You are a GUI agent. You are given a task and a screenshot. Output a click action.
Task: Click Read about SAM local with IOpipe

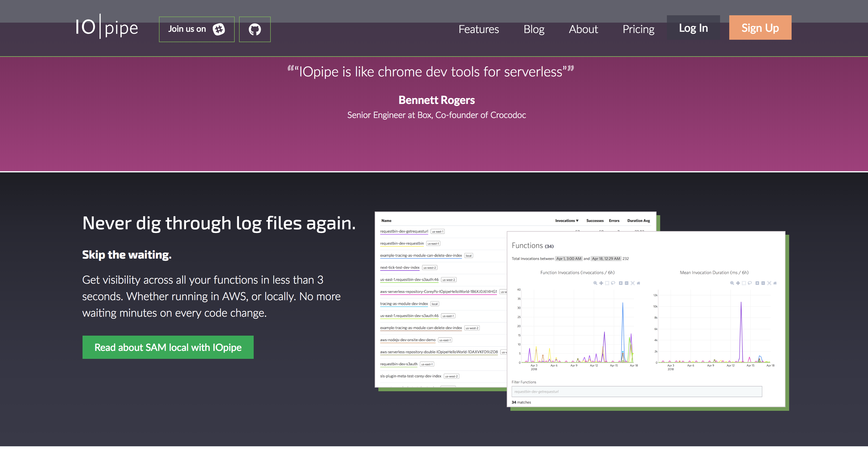coord(167,347)
